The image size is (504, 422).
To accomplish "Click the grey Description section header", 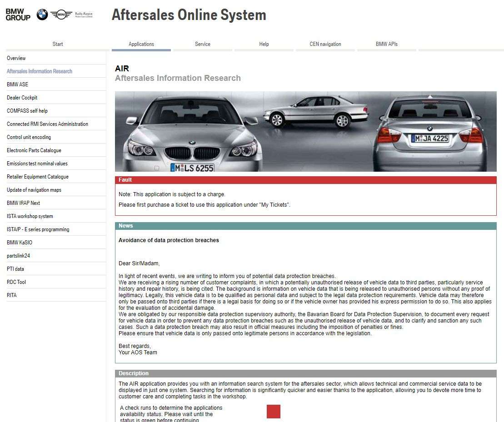I will [306, 373].
